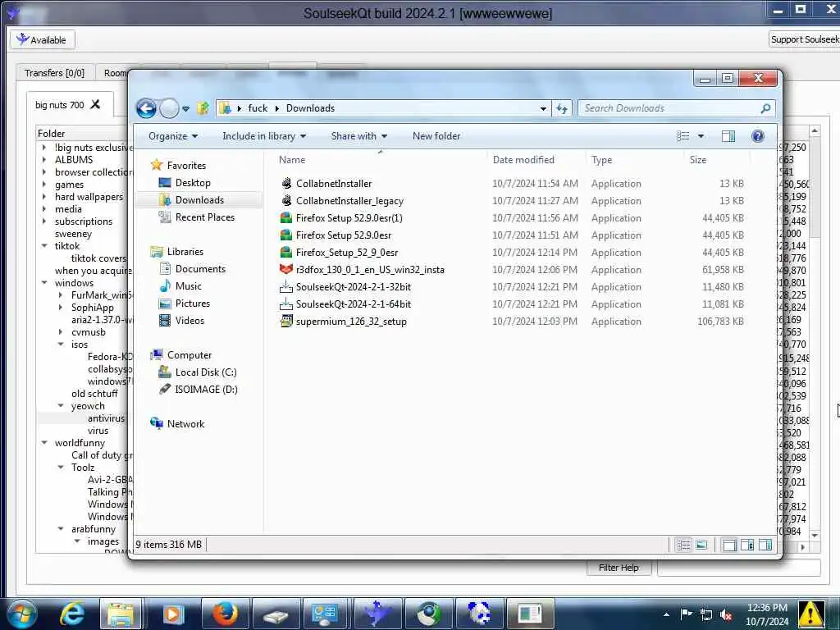The height and width of the screenshot is (630, 840).
Task: Click the New folder button
Action: (x=436, y=136)
